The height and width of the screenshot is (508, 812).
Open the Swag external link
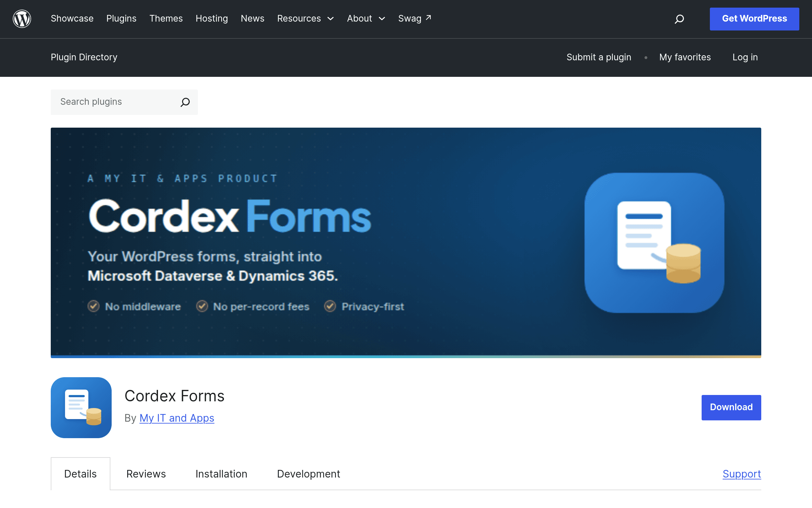(415, 18)
